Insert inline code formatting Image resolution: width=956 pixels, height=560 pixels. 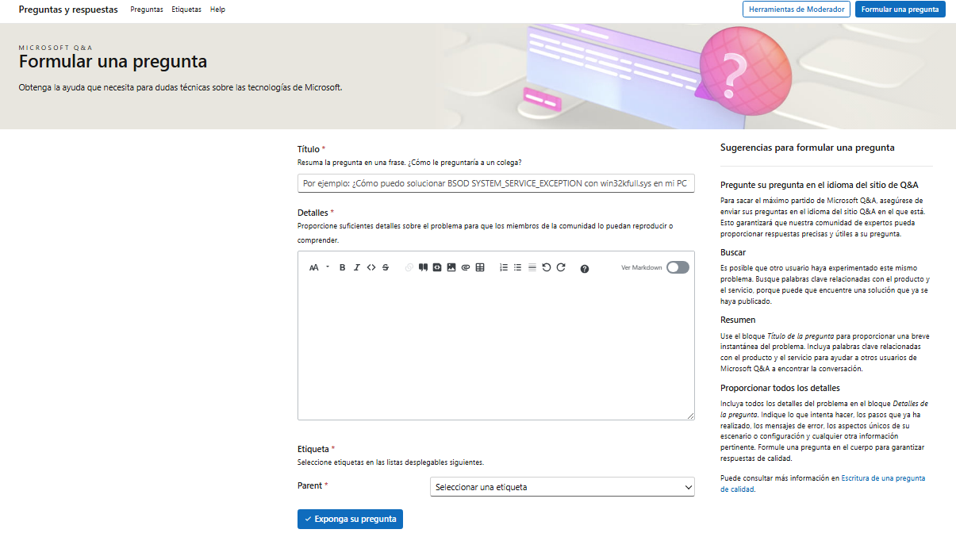tap(370, 268)
